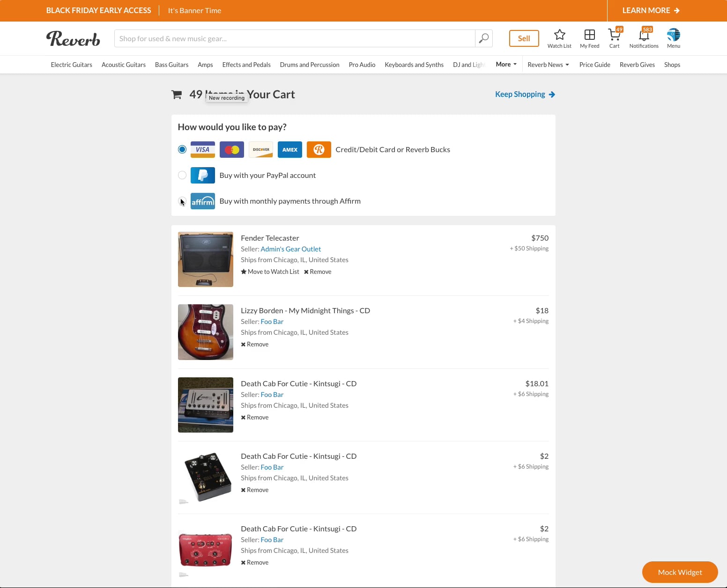Image resolution: width=727 pixels, height=588 pixels.
Task: Open Foo Bar seller link for Lizzy Borden
Action: pyautogui.click(x=272, y=322)
